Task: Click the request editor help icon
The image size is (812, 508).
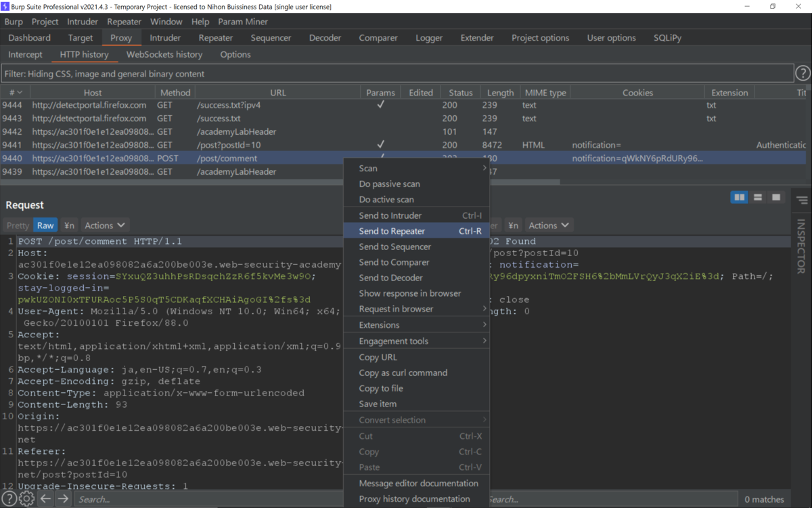Action: click(x=9, y=499)
